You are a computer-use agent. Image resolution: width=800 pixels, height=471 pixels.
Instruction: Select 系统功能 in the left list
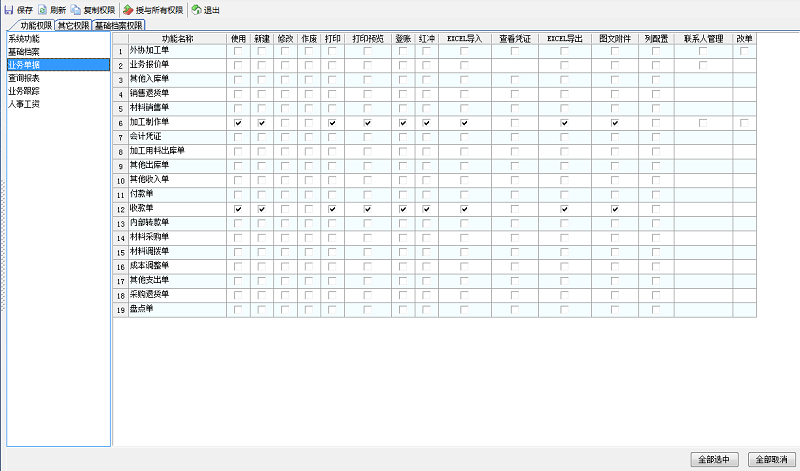tap(24, 38)
